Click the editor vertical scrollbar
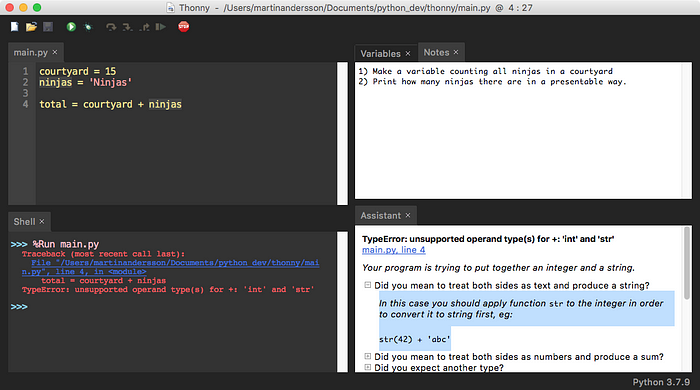 point(342,133)
